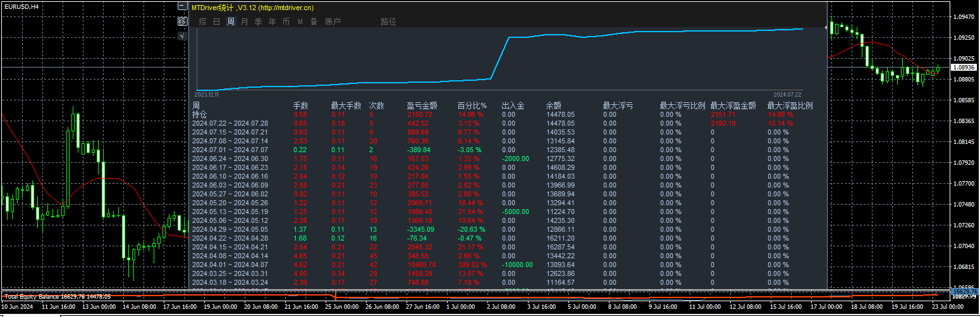Collapse the MTDriver panel with the minus icon
Viewport: 980px width, 317px height.
click(x=183, y=6)
